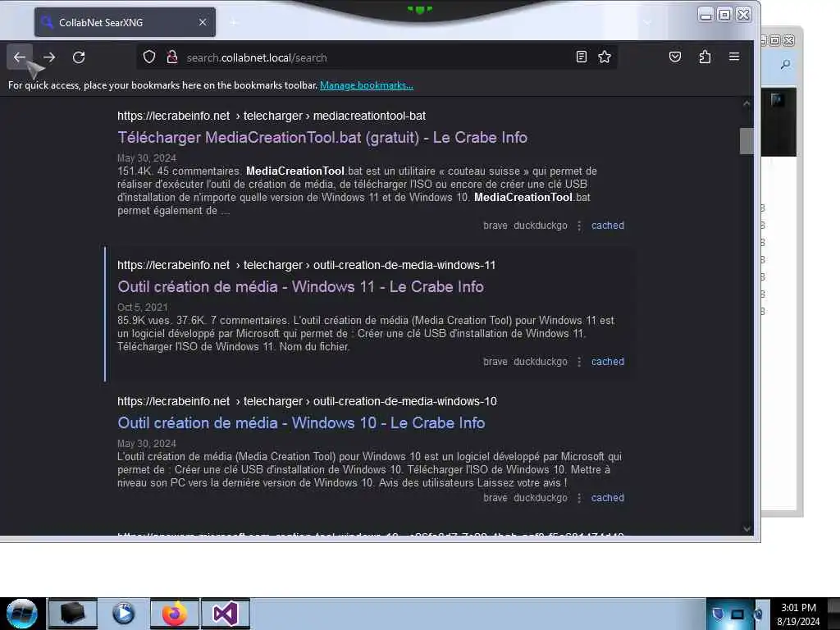Screen dimensions: 840x630
Task: Maximize the Firefox window
Action: (x=724, y=15)
